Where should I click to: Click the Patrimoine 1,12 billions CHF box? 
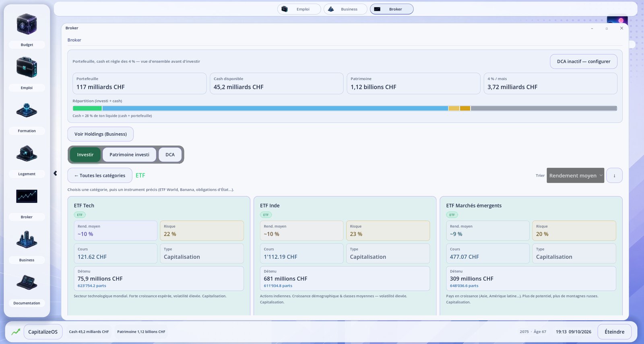413,83
